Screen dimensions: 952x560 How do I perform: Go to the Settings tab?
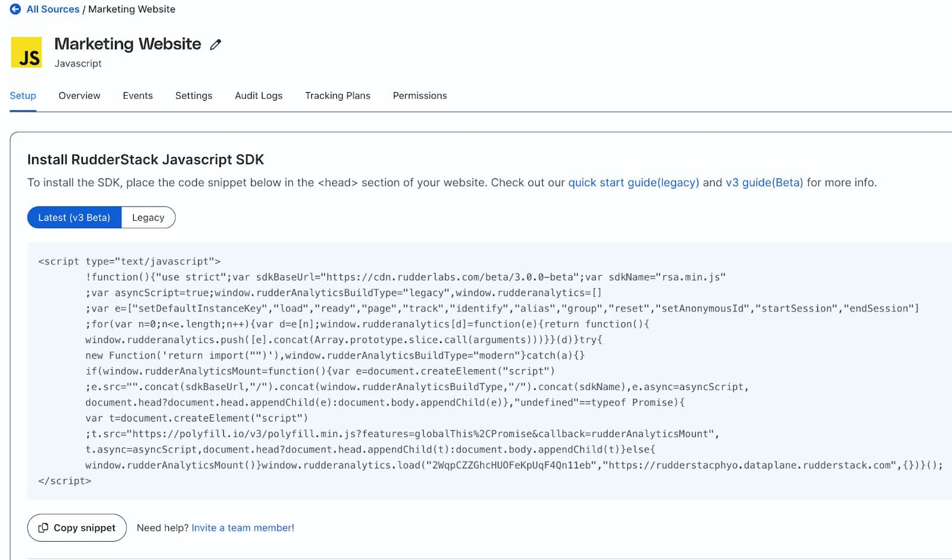pyautogui.click(x=193, y=96)
